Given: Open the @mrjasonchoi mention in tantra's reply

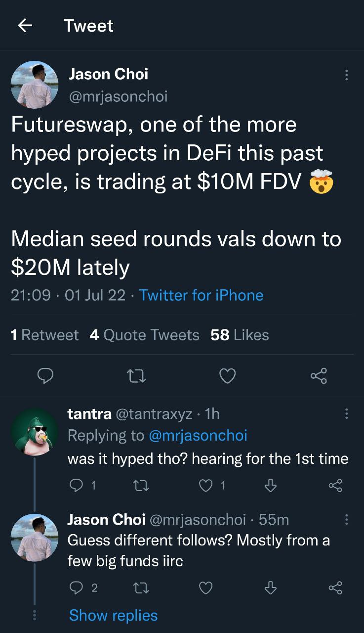Looking at the screenshot, I should tap(198, 435).
